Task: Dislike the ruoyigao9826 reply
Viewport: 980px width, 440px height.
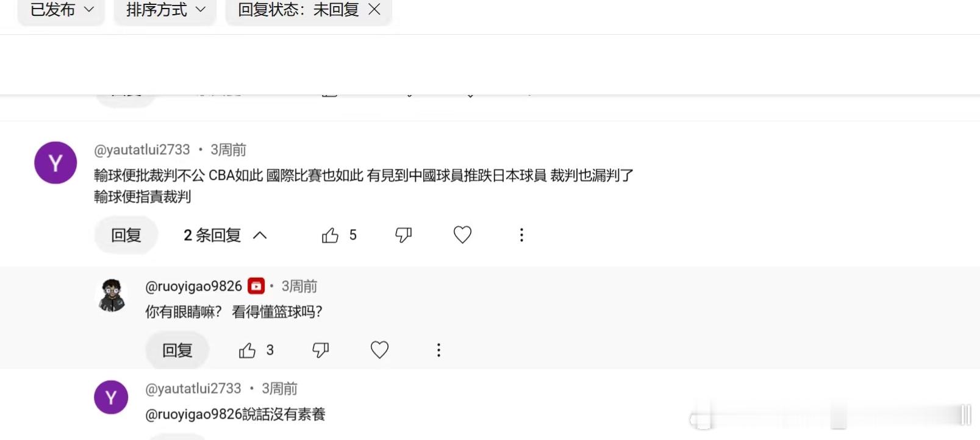Action: click(321, 350)
